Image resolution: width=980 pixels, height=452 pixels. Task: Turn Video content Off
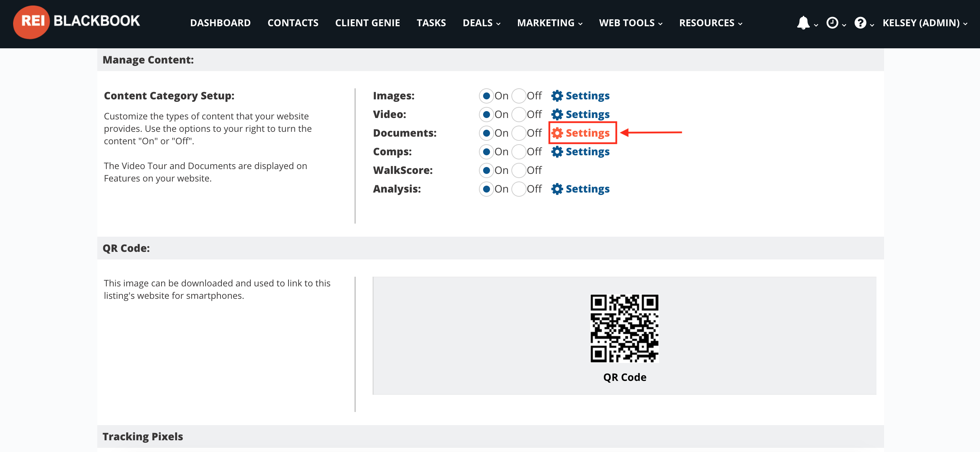tap(519, 115)
